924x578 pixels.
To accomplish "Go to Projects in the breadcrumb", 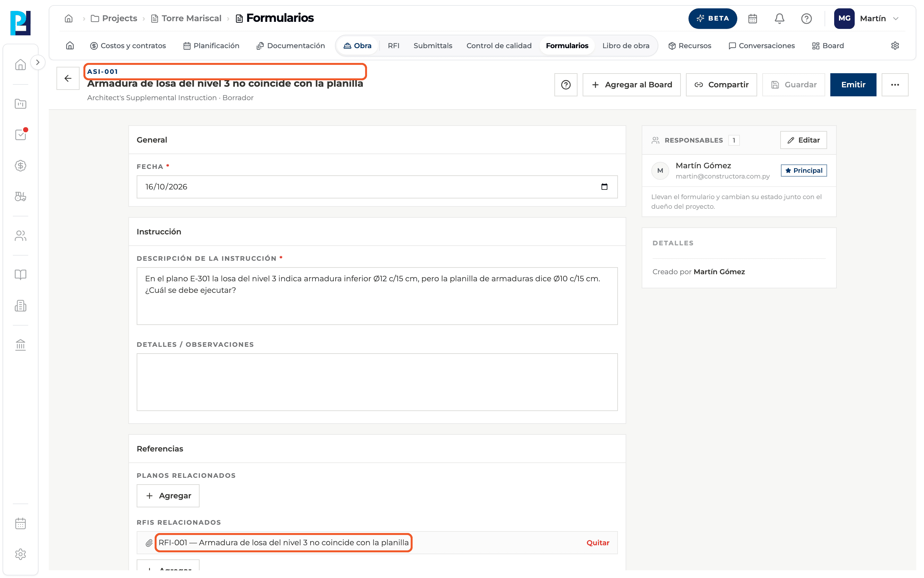I will [114, 18].
